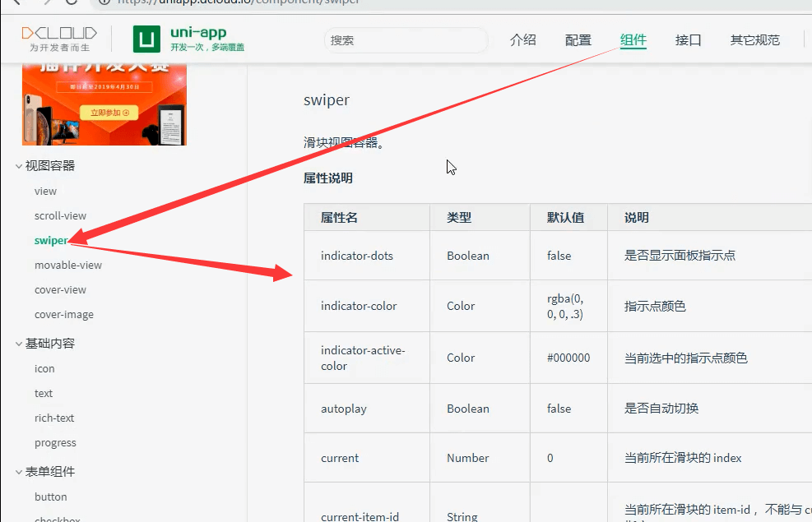
Task: Click the swiper page heading
Action: click(x=327, y=99)
